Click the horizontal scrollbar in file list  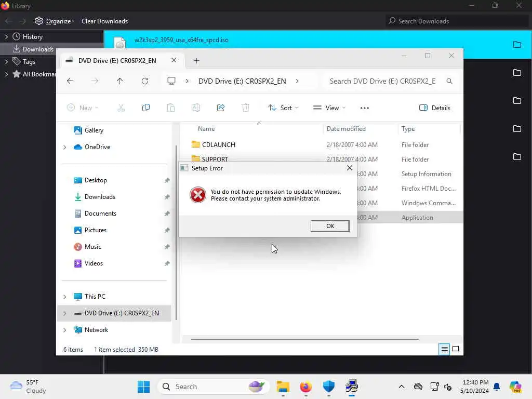point(304,339)
